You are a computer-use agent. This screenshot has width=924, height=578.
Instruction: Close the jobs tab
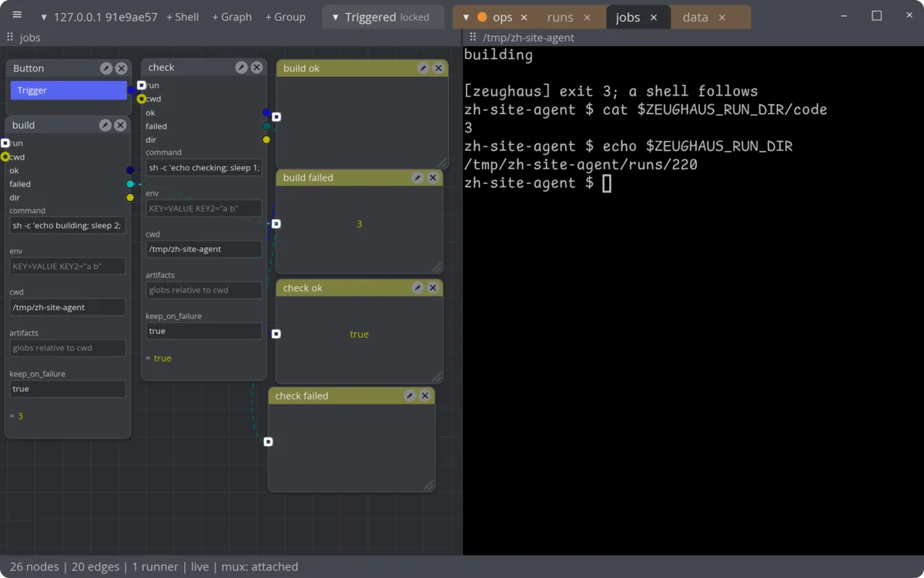pos(654,17)
